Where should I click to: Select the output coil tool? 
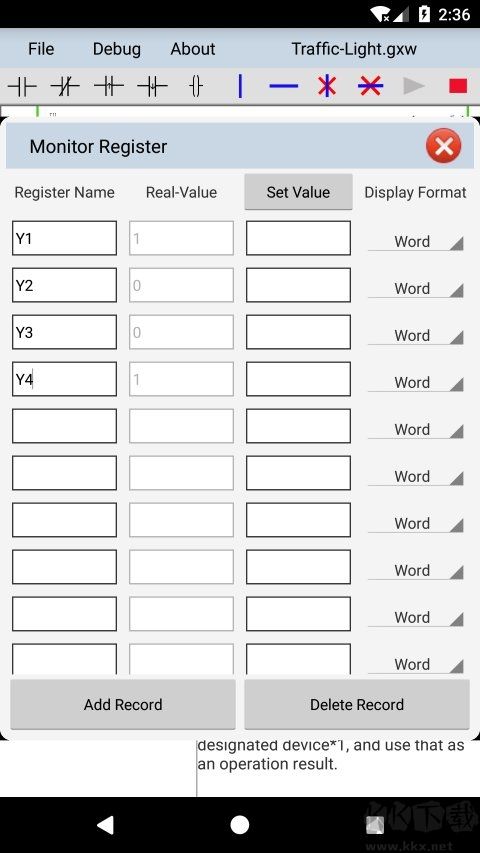click(196, 86)
